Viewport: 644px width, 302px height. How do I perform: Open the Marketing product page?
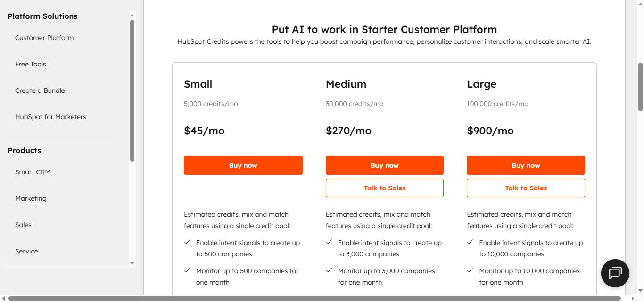[x=31, y=198]
